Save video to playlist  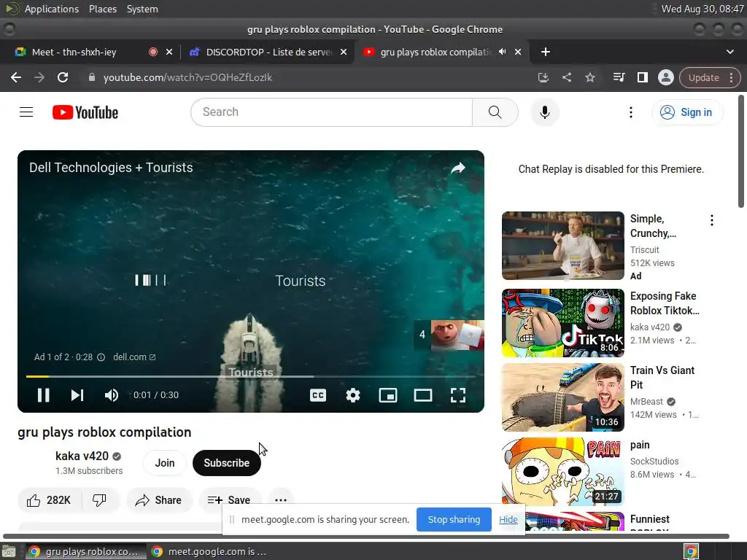pos(230,500)
